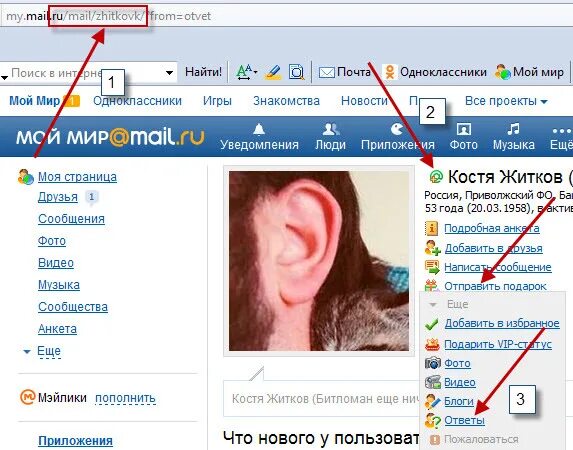573x450 pixels.
Task: Open the search field dropdown arrow
Action: point(169,72)
